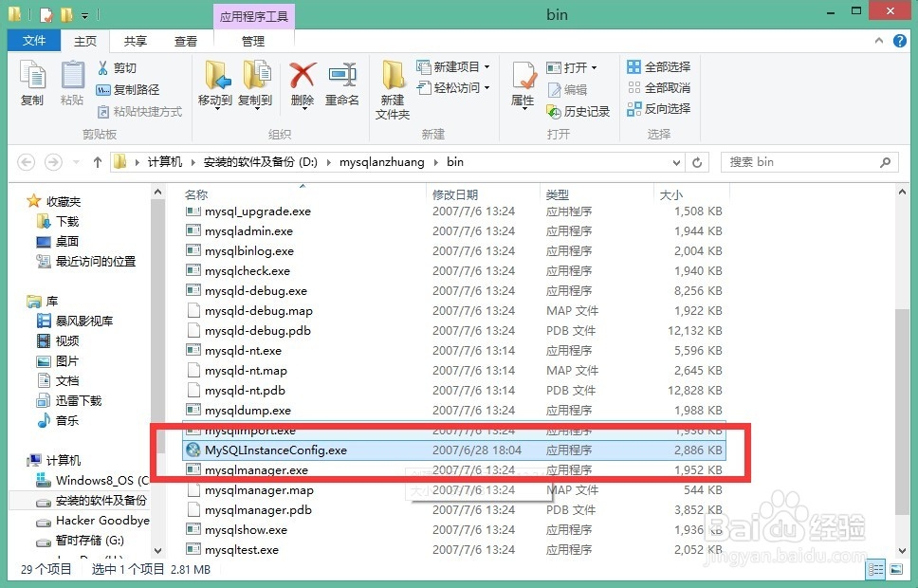Switch to the Home (主页) tab
Viewport: 918px width, 588px height.
[85, 41]
